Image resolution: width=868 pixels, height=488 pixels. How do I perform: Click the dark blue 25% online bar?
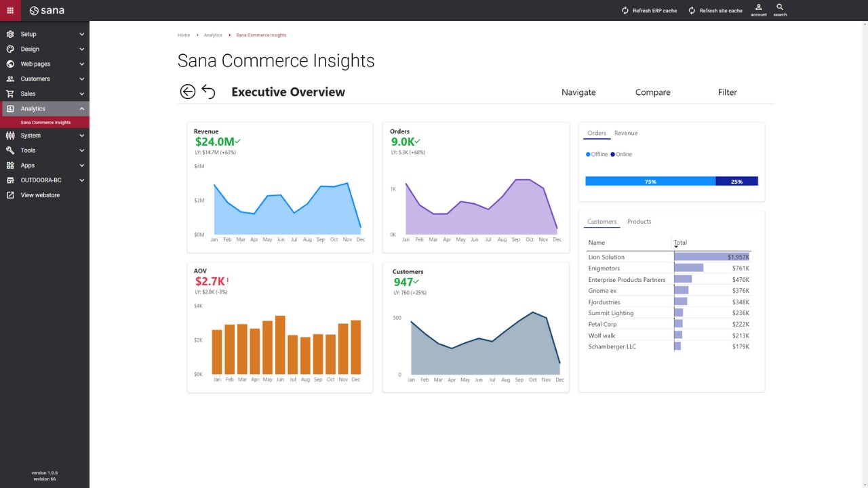(736, 181)
